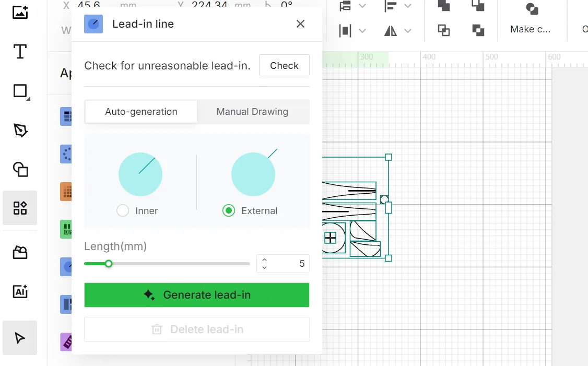Switch to the Manual Drawing tab
The image size is (588, 366).
click(x=252, y=112)
